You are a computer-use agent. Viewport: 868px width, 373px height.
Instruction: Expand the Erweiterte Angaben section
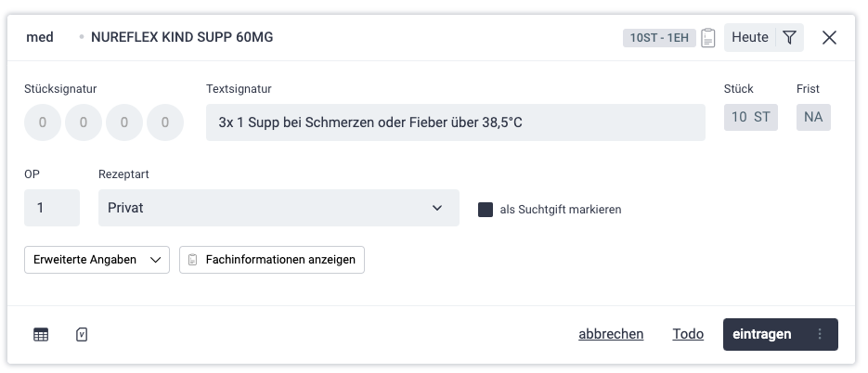97,260
